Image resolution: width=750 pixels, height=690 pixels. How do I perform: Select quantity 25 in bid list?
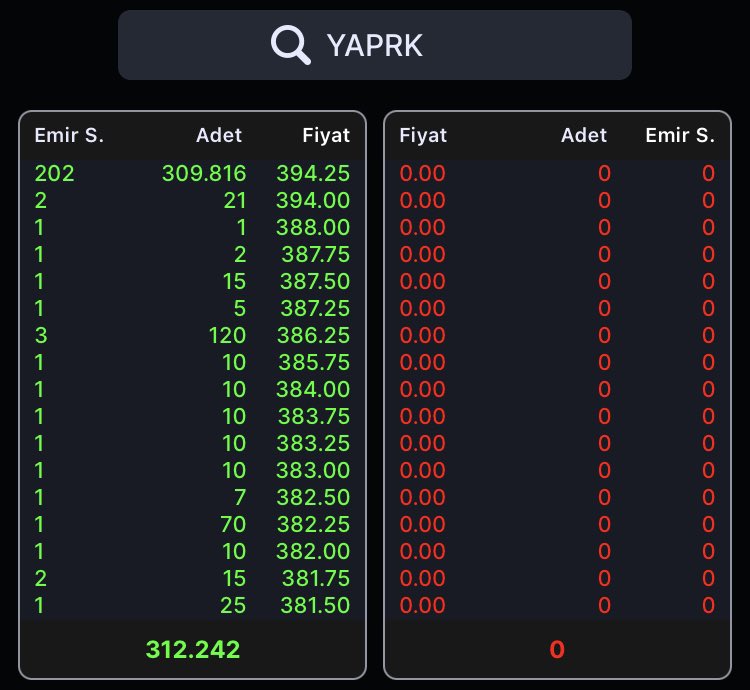click(x=233, y=605)
